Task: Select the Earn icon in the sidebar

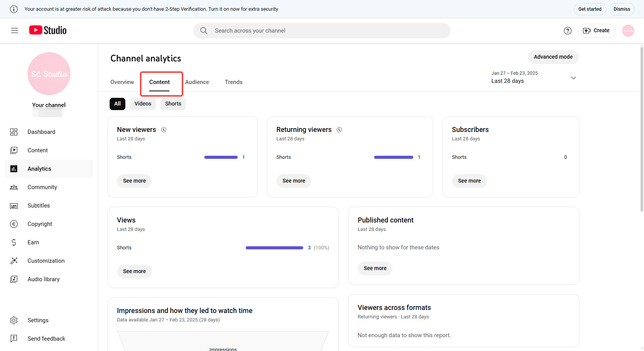Action: [14, 242]
